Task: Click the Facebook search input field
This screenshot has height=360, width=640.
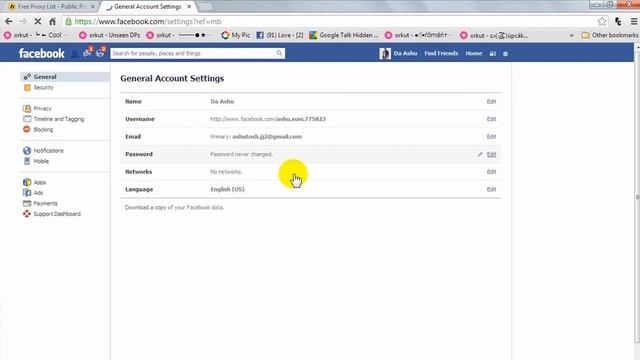Action: [x=193, y=53]
